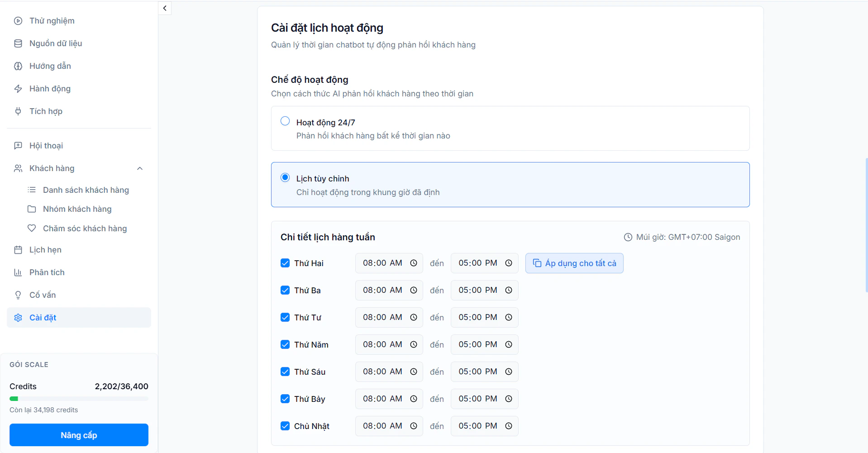Click the Hành động lightning icon
Screen dimensions: 868x453
click(18, 89)
